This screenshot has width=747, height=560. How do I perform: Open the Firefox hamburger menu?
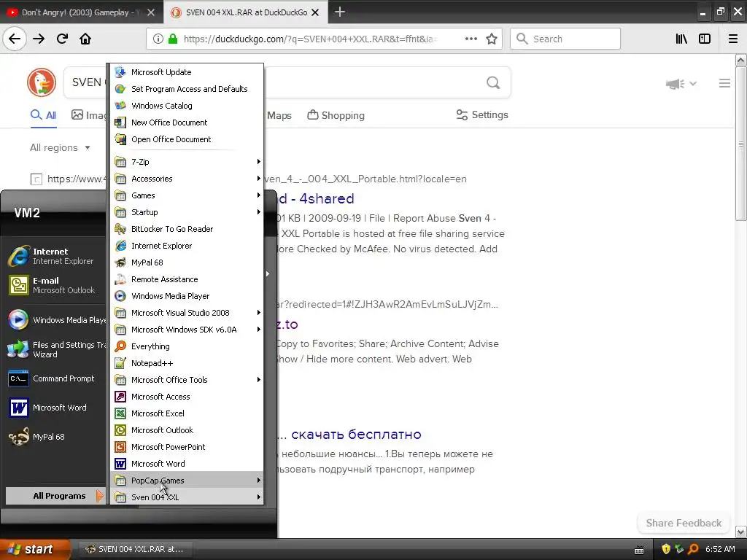click(733, 39)
